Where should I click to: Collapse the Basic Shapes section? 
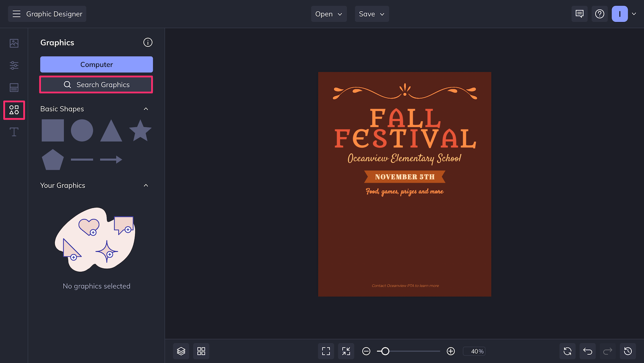click(146, 109)
